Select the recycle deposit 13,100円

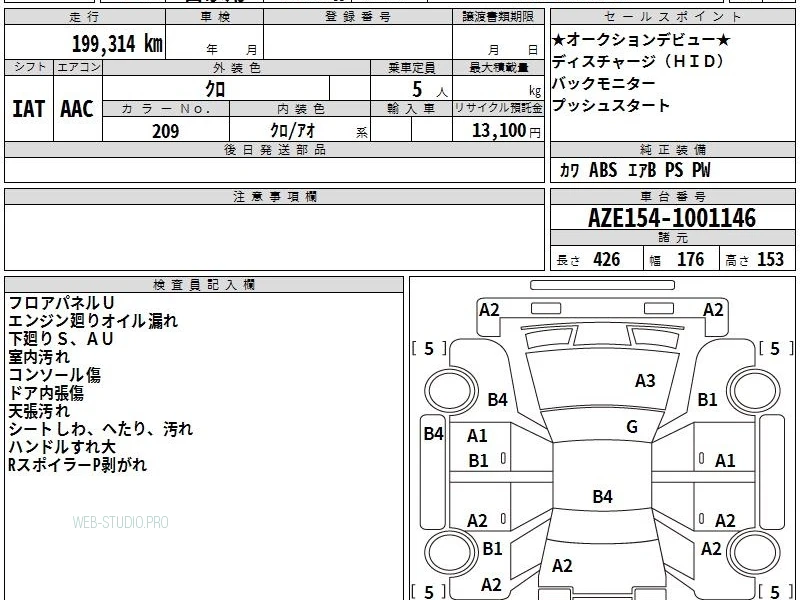506,131
